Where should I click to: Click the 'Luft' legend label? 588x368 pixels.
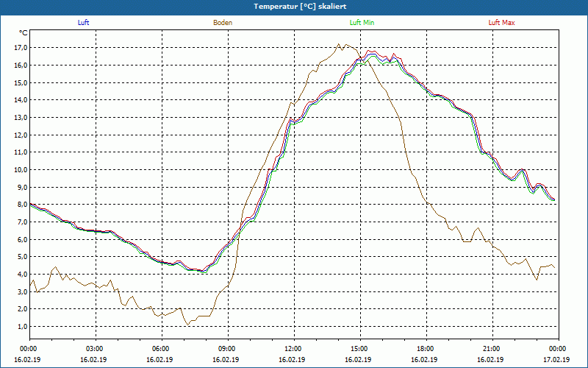tap(83, 23)
